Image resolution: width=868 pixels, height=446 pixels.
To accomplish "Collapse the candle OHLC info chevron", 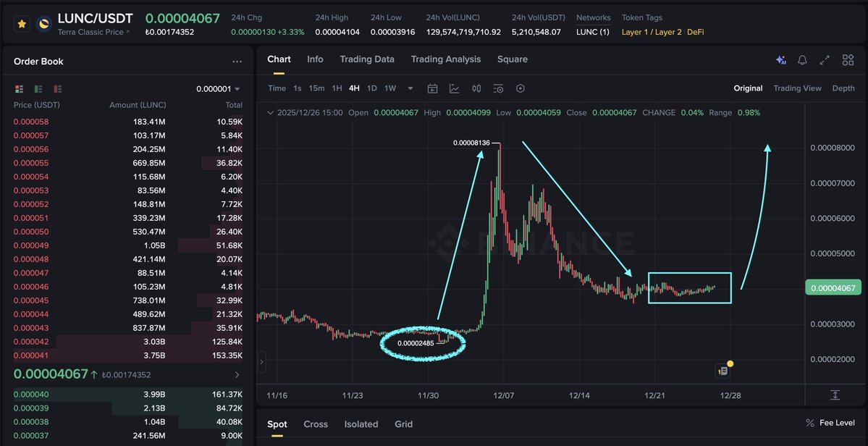I will (270, 113).
